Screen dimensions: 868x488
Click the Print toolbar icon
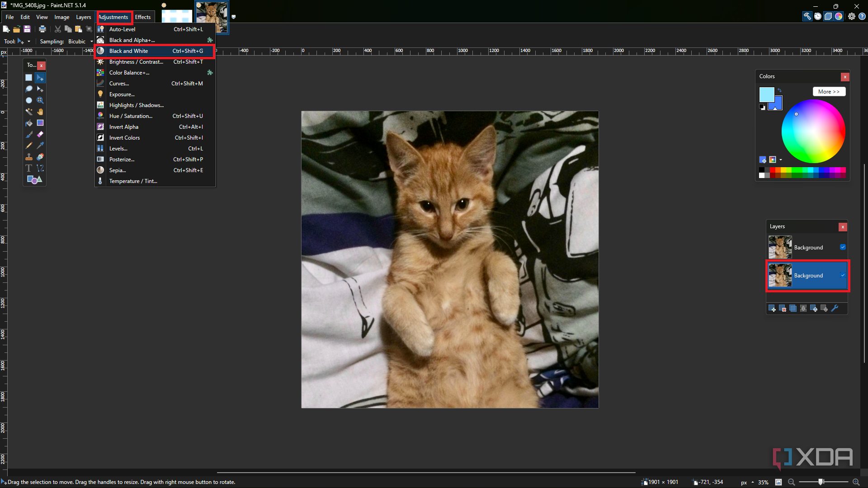(x=42, y=29)
